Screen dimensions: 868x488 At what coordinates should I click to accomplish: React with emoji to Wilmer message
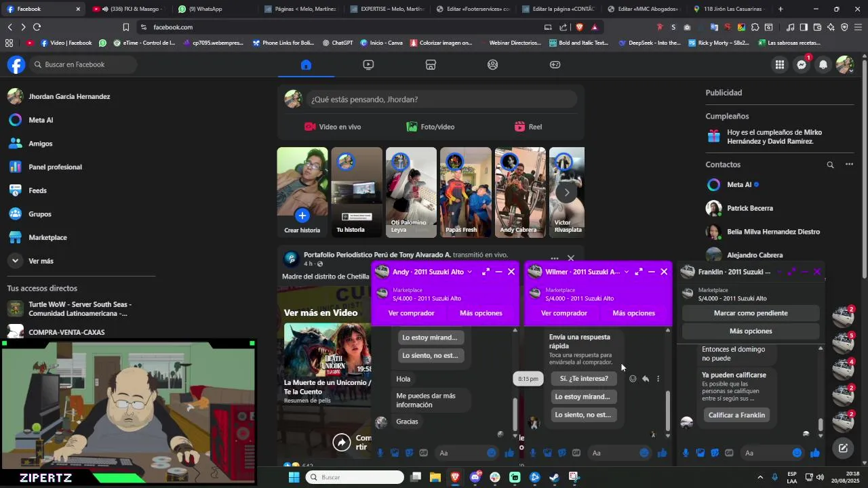point(633,379)
